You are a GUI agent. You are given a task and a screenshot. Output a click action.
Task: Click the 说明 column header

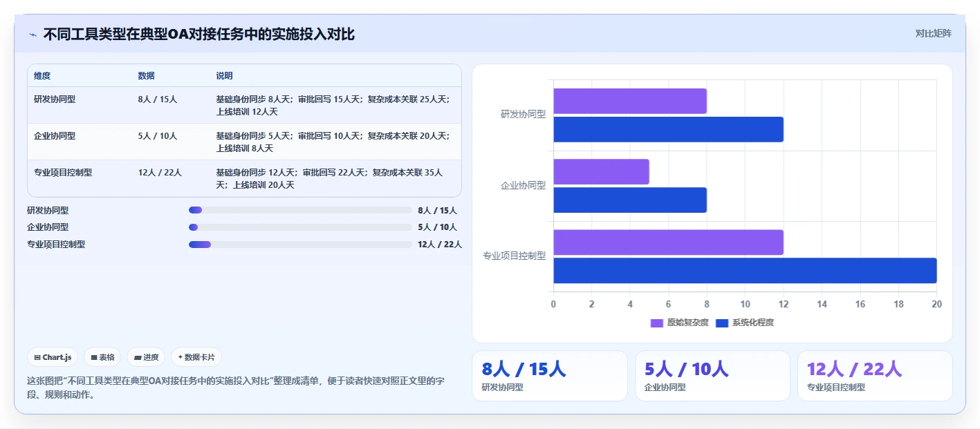pos(224,76)
